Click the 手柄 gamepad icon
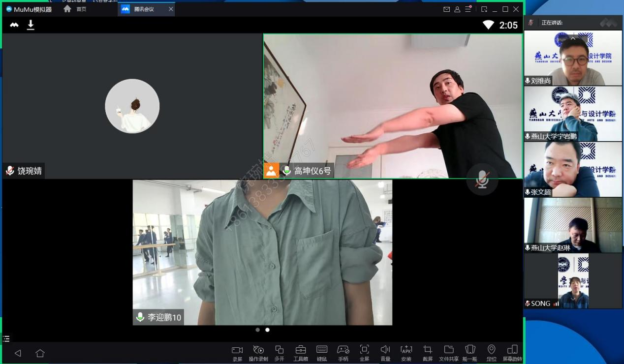 pos(343,350)
